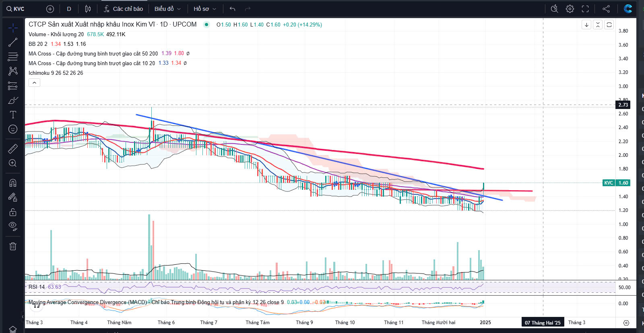Image resolution: width=644 pixels, height=333 pixels.
Task: Enter fullscreen mode
Action: pos(585,9)
